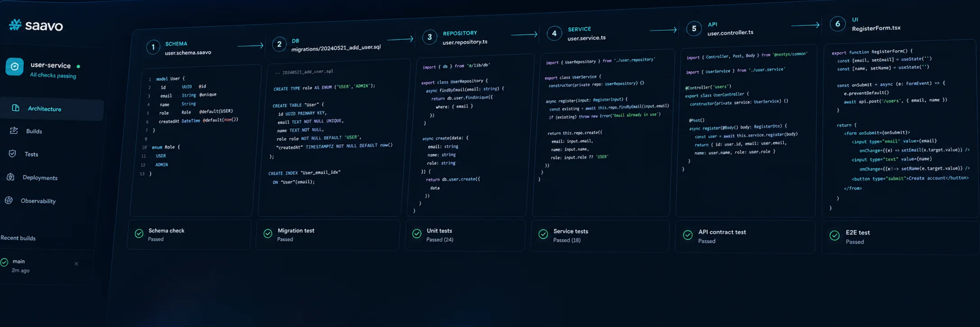
Task: Click the Schema check passed checkmark icon
Action: pos(139,234)
